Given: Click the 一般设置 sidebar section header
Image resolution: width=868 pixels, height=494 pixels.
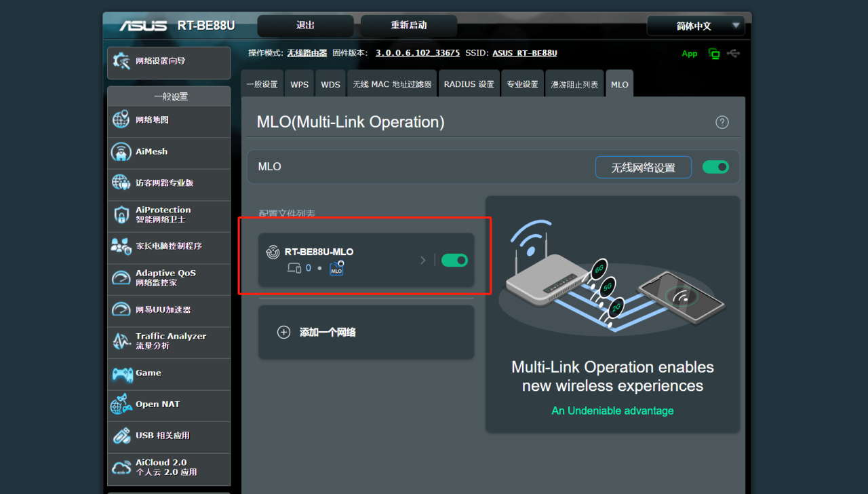Looking at the screenshot, I should pos(169,96).
